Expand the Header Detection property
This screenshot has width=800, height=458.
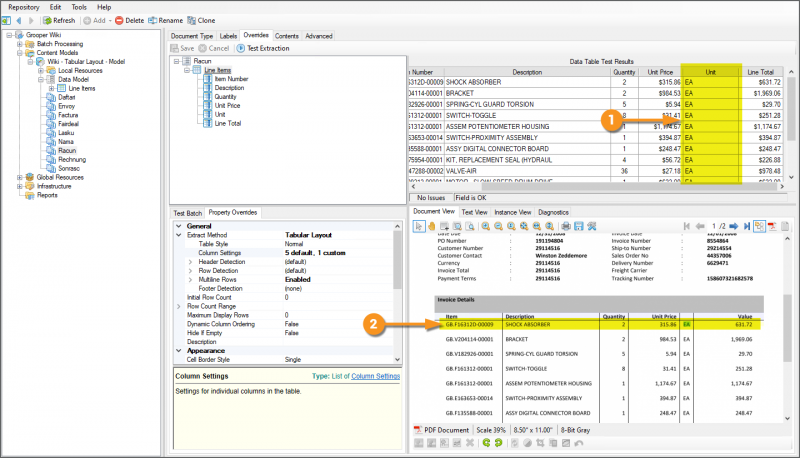tap(189, 261)
